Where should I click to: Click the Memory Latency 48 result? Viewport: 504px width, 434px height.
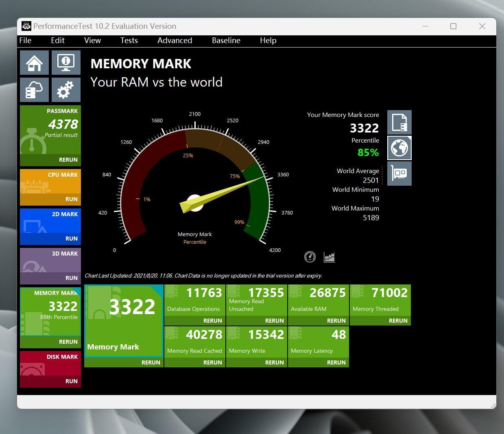319,342
